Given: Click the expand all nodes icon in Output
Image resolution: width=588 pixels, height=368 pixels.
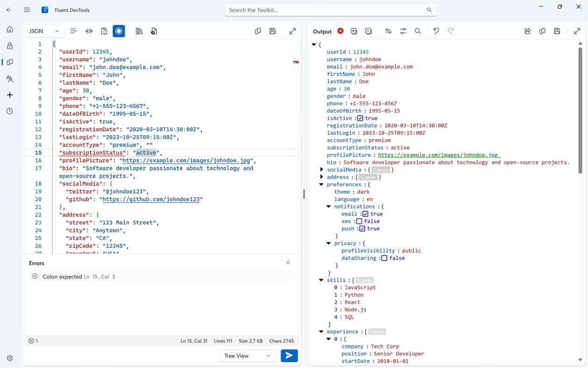Looking at the screenshot, I should tap(354, 31).
